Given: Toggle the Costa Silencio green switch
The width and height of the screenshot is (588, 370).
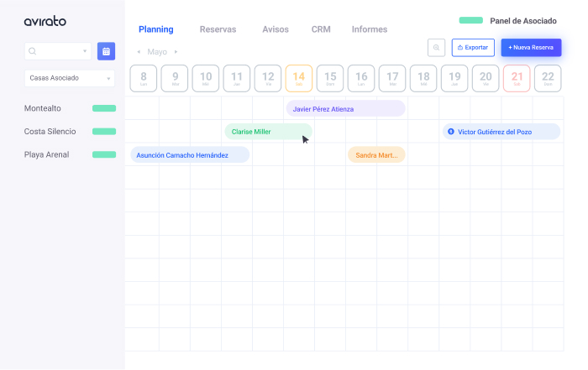Looking at the screenshot, I should [x=103, y=132].
